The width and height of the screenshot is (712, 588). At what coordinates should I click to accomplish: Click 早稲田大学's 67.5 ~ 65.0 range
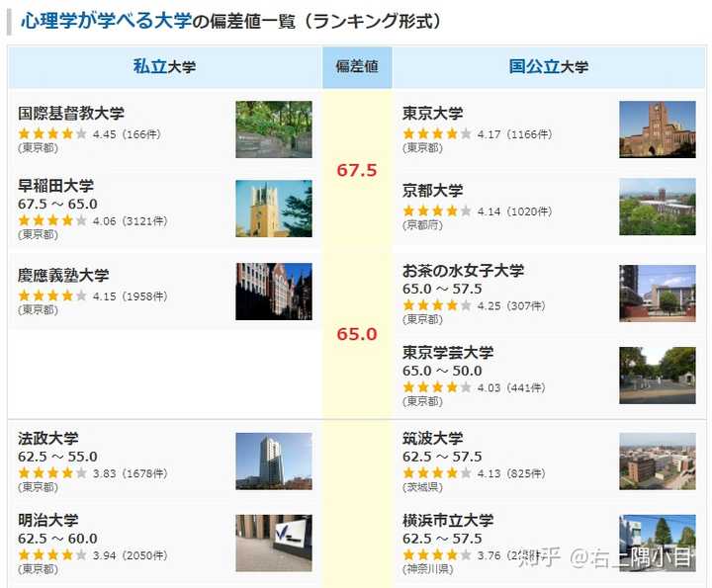57,205
